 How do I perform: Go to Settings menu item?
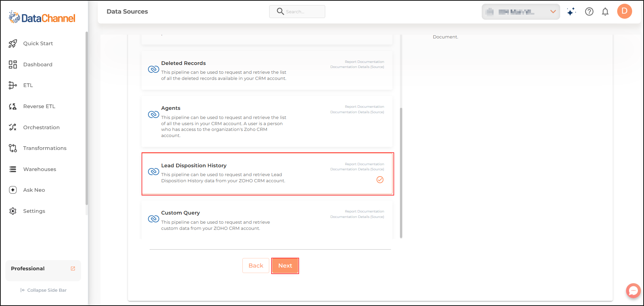click(34, 211)
